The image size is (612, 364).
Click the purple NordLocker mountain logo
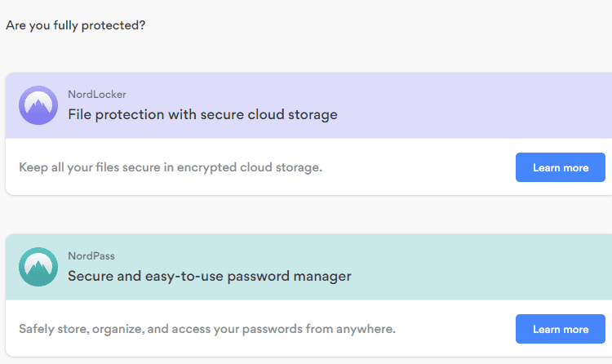pyautogui.click(x=38, y=105)
